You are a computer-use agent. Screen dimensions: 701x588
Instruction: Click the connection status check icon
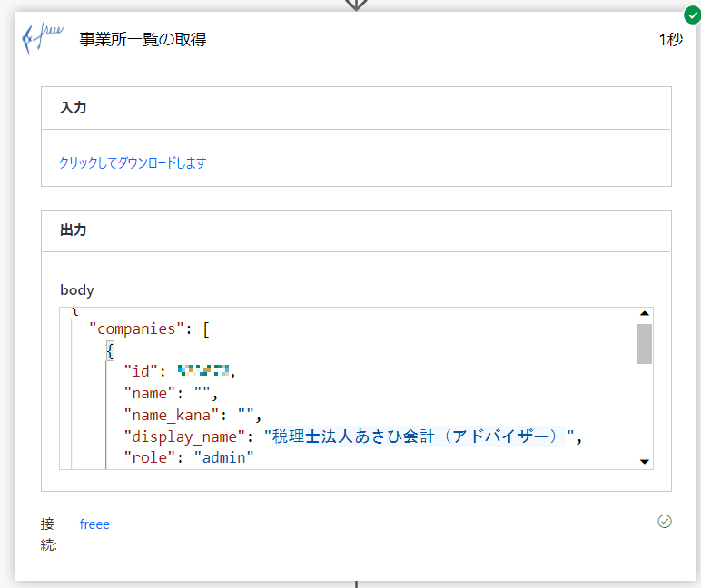665,521
